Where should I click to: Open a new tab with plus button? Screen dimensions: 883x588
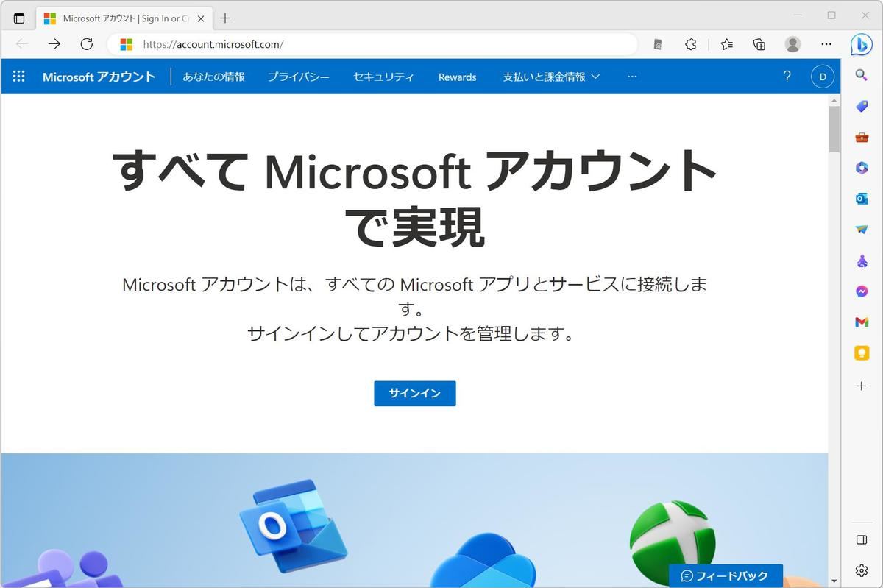(225, 18)
